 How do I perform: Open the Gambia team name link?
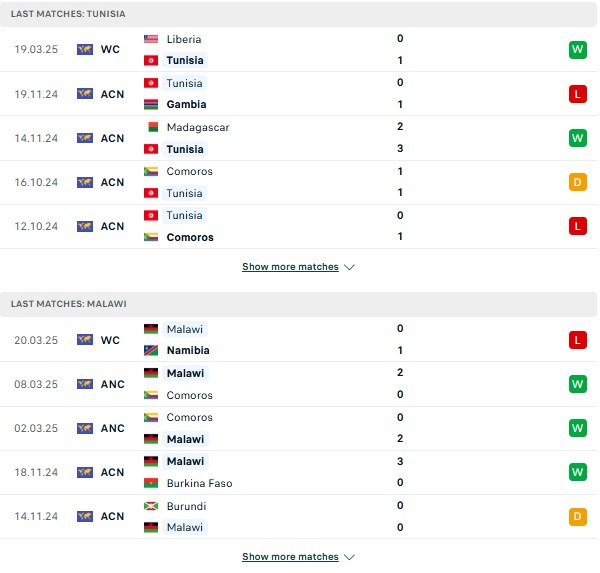tap(186, 104)
